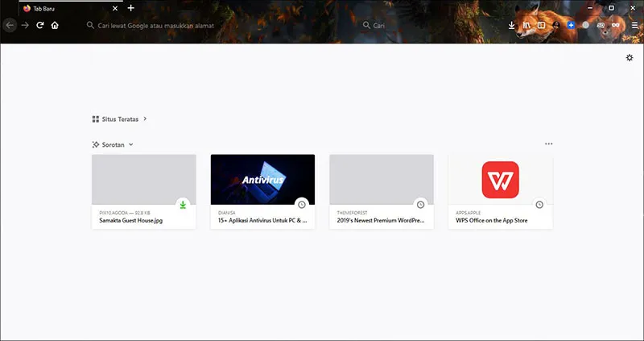Open new tab page settings gear
Viewport: 644px width, 341px height.
[x=630, y=57]
